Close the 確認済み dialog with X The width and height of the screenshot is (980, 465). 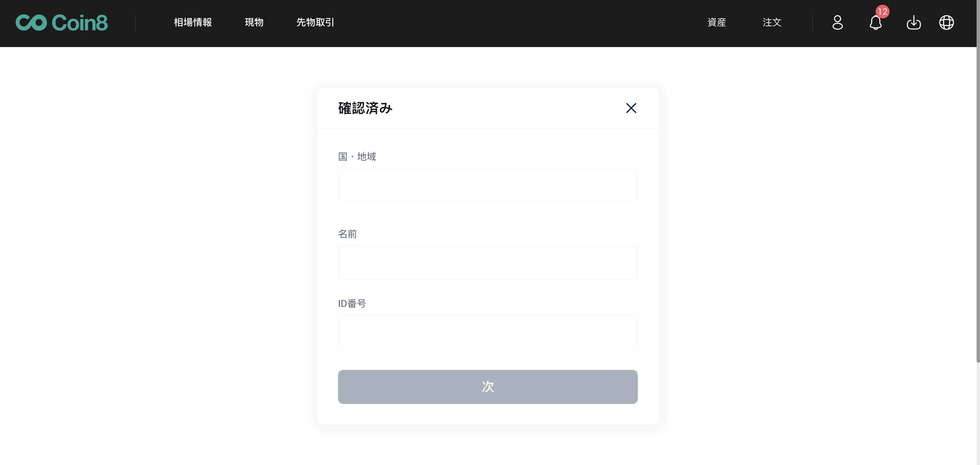pyautogui.click(x=631, y=108)
